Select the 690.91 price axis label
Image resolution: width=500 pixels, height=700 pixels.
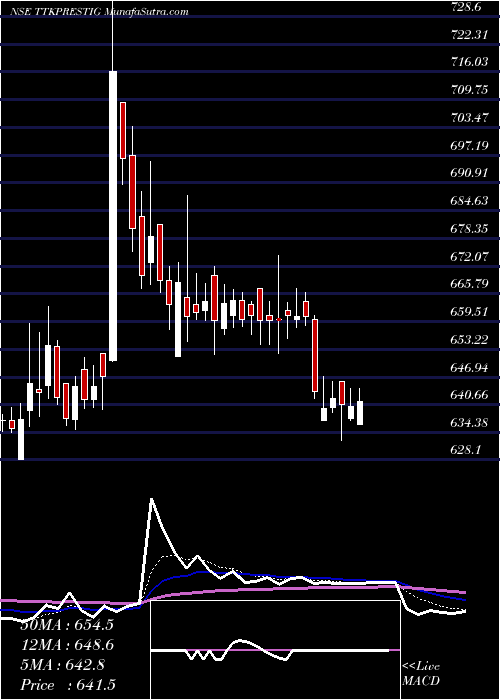[470, 173]
